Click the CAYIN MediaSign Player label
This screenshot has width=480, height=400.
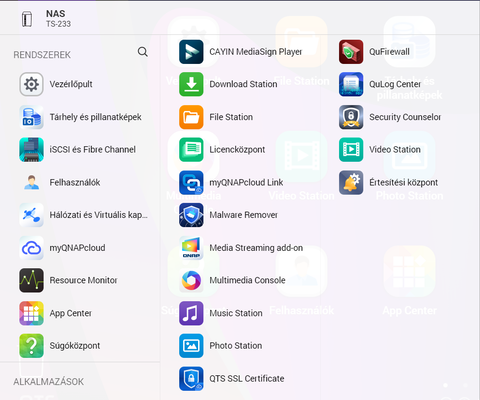click(256, 52)
